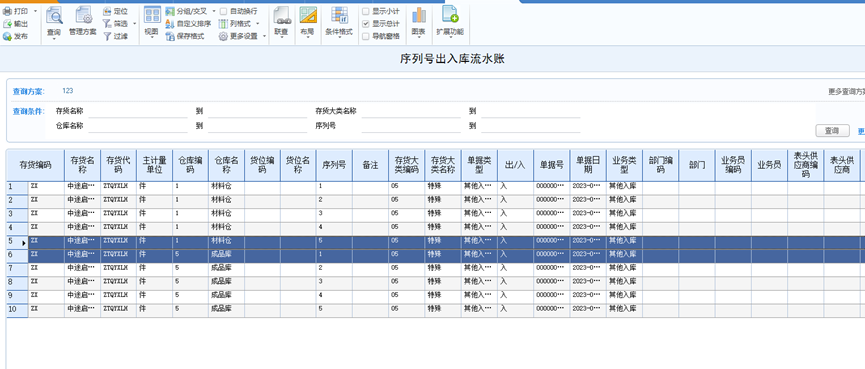Click 入 cell in row 4
The image size is (865, 369).
pos(515,228)
